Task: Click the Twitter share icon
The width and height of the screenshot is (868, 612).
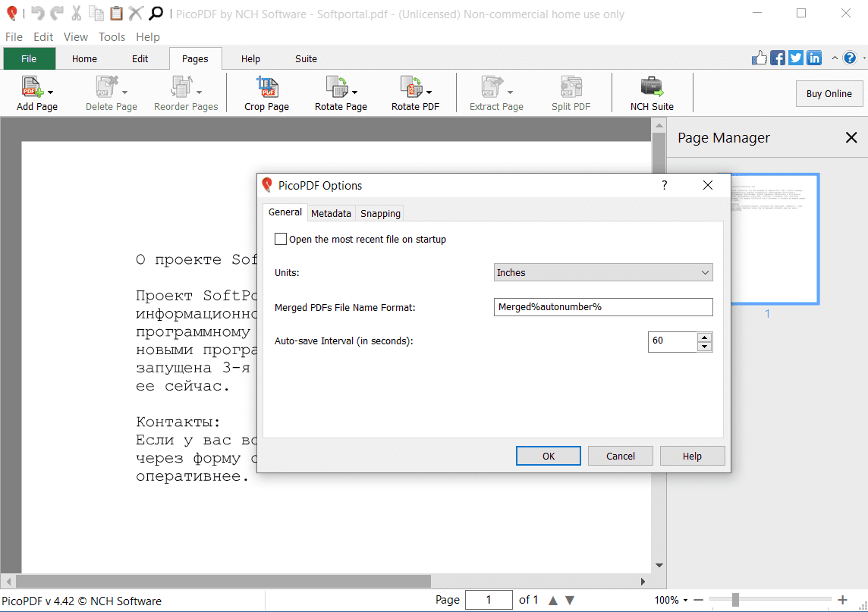Action: pos(796,58)
